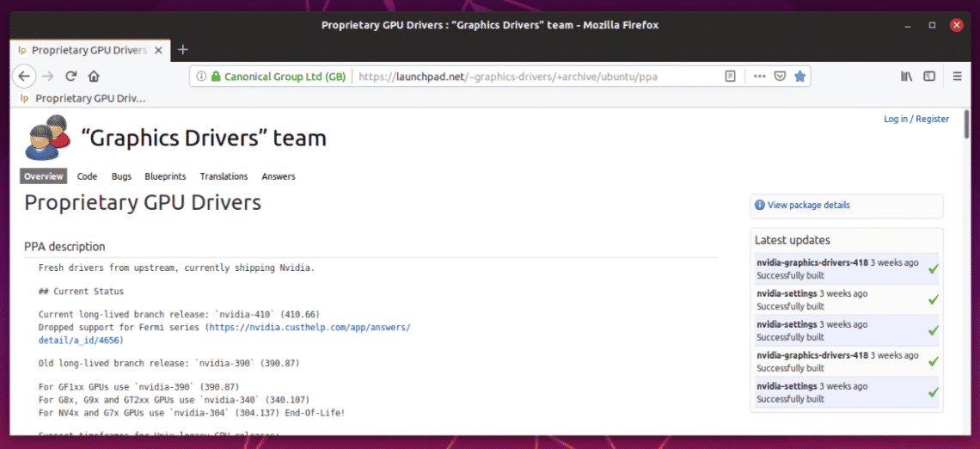The image size is (980, 449).
Task: Click line "For NV4x and G7x GPUs use `nvidia-304`"
Action: click(x=191, y=413)
